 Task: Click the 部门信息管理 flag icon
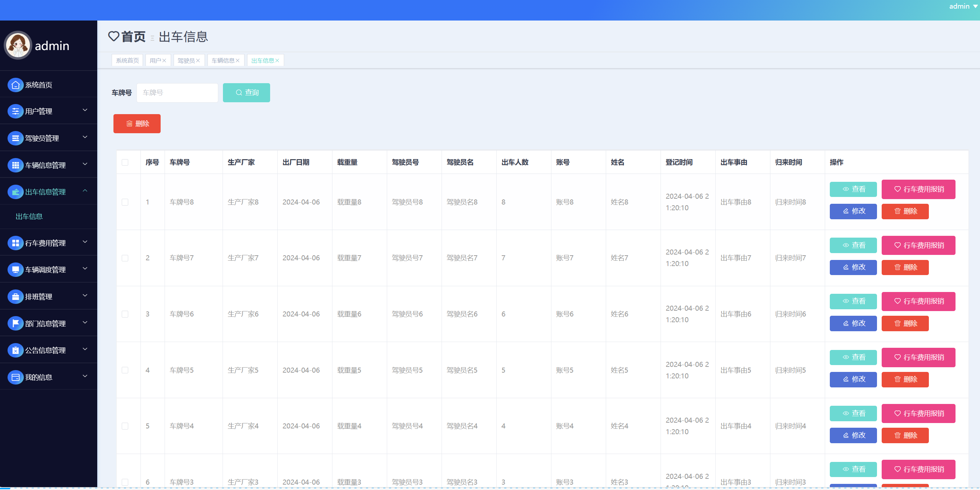click(15, 323)
